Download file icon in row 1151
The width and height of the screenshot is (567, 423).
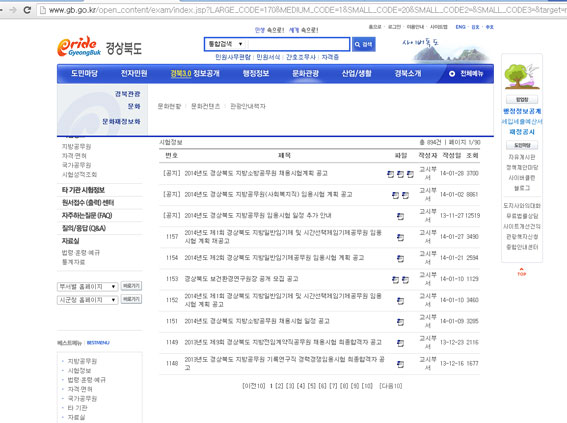(x=400, y=322)
